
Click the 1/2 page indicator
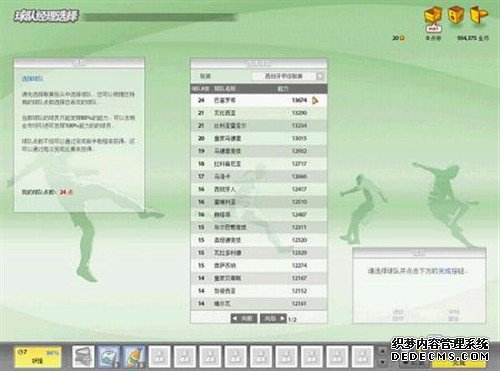point(292,320)
